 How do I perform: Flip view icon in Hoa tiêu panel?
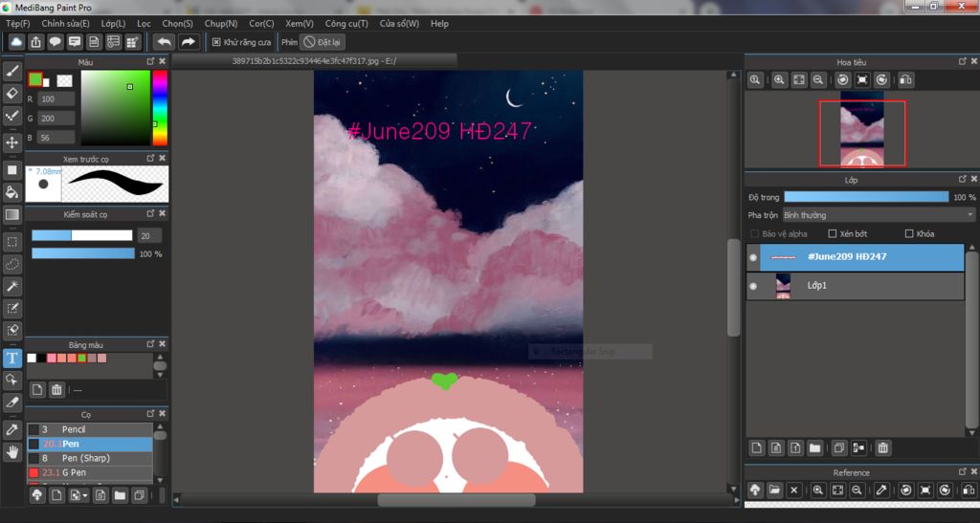click(905, 80)
